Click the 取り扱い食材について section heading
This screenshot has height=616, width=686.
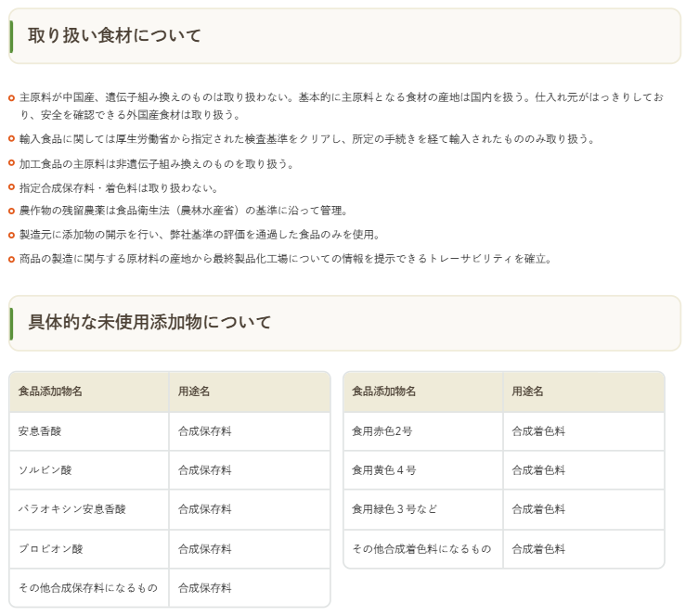114,36
